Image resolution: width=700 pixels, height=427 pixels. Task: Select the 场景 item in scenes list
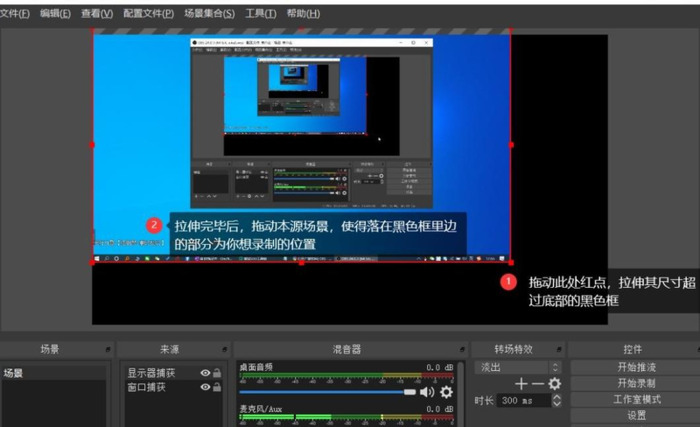tap(54, 373)
